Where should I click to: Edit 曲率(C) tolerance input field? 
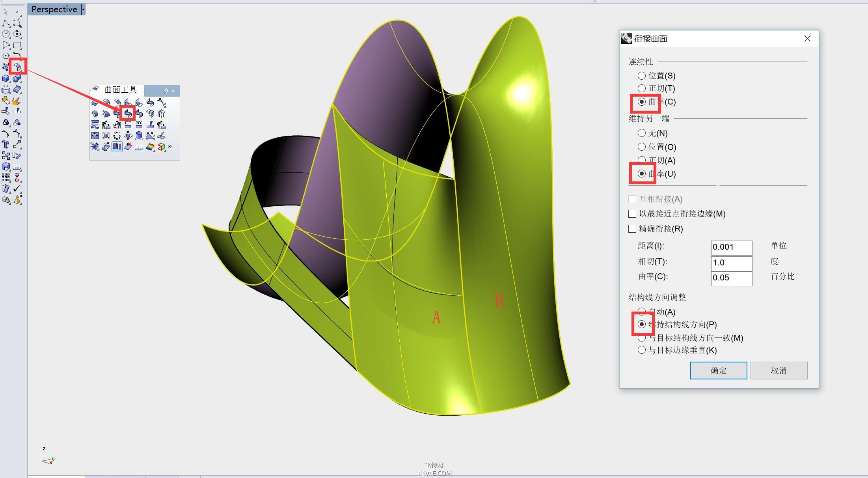731,278
